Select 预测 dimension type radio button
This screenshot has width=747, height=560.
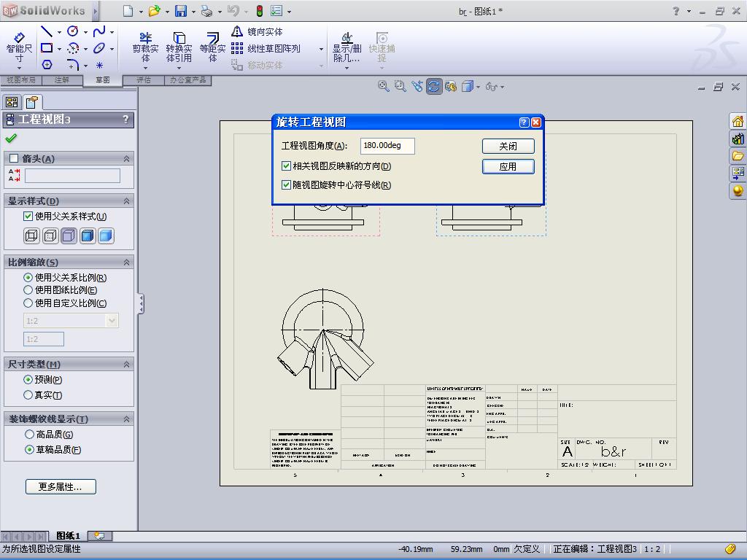pyautogui.click(x=28, y=379)
